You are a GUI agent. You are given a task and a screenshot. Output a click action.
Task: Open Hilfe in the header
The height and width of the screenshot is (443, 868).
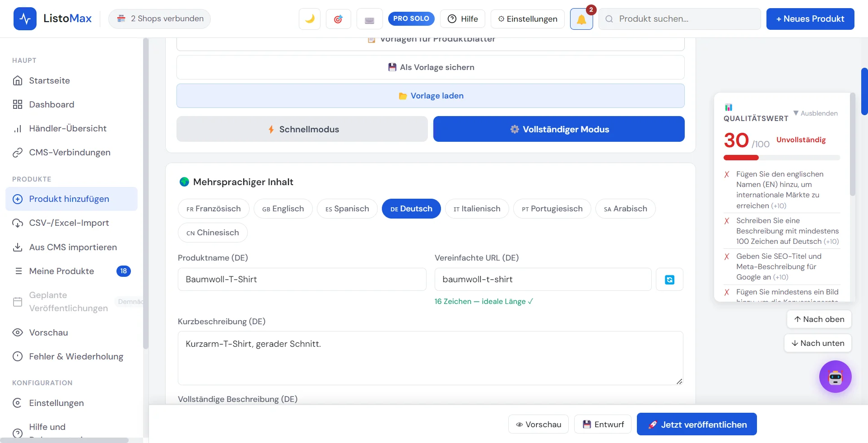[x=463, y=19]
